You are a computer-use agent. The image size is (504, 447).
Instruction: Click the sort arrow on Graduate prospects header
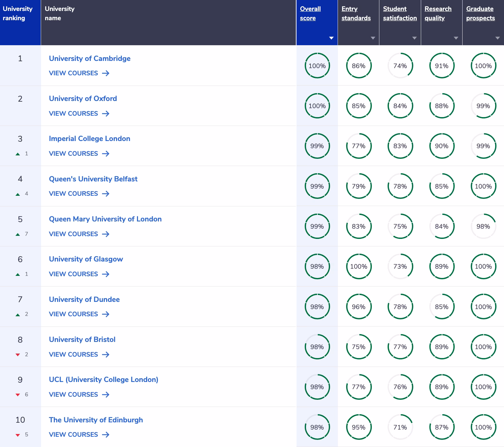tap(497, 38)
